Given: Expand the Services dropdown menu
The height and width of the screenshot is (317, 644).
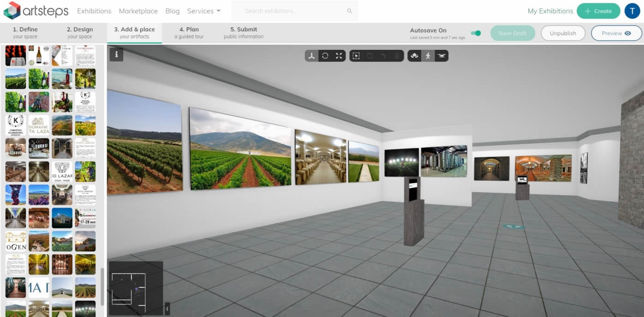Looking at the screenshot, I should click(203, 11).
